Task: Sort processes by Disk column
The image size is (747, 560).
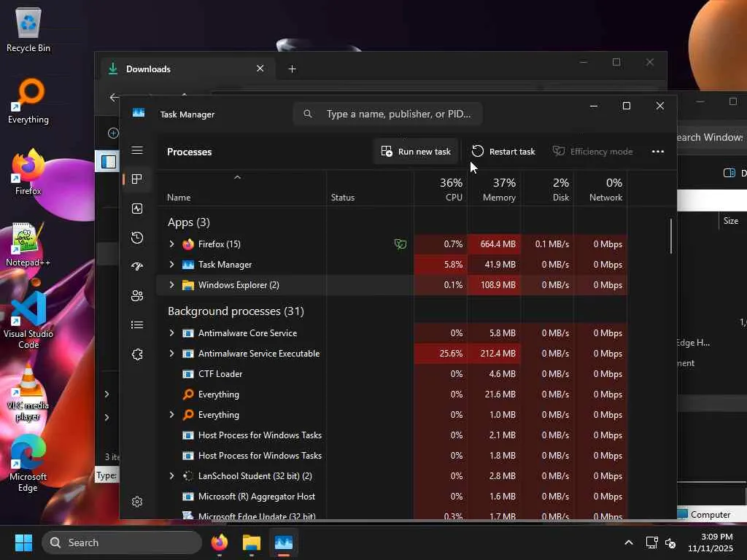Action: click(547, 189)
